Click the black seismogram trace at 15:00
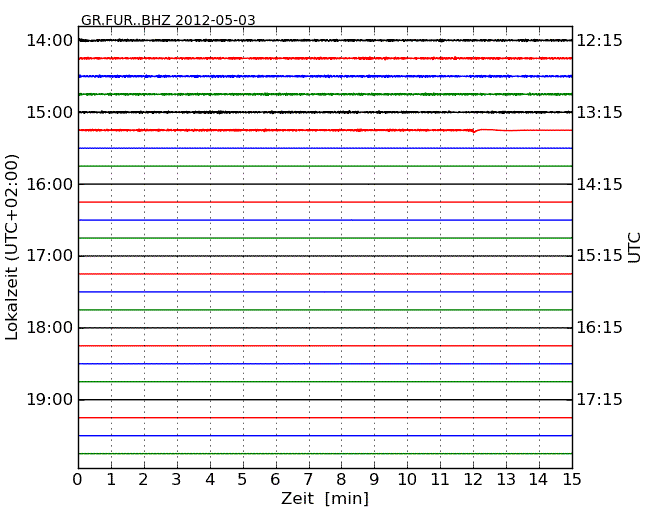The height and width of the screenshot is (520, 650). (x=325, y=112)
